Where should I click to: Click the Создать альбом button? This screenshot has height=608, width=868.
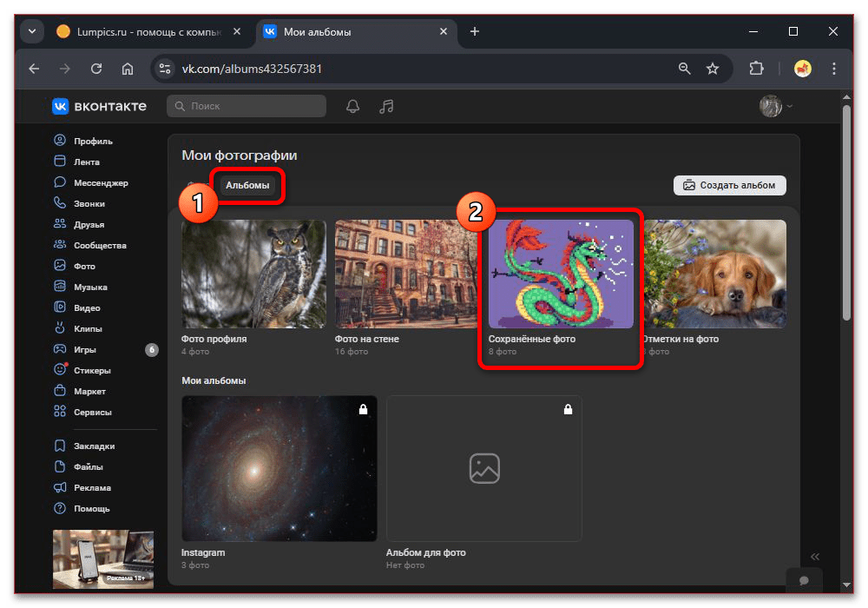[730, 185]
